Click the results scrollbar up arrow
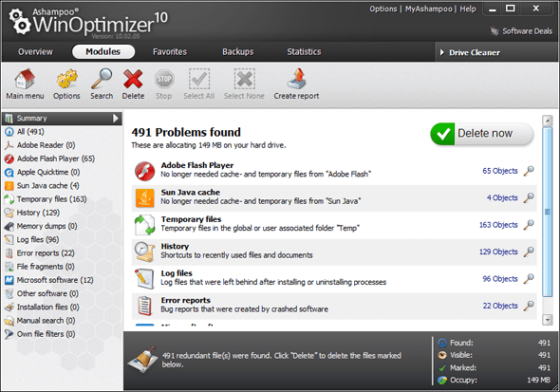560x392 pixels. [547, 121]
